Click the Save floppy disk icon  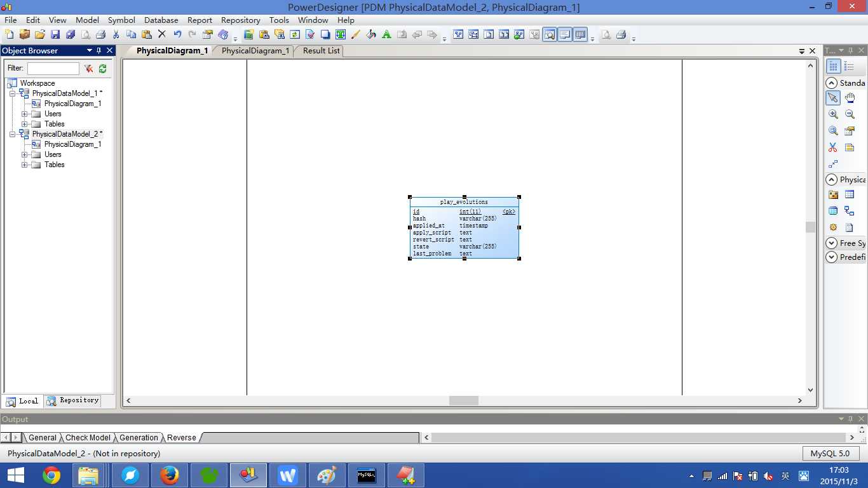tap(55, 34)
